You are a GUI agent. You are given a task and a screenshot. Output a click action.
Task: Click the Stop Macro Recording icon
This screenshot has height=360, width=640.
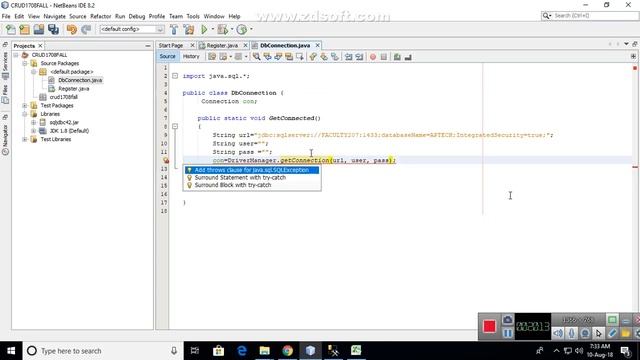(x=384, y=57)
